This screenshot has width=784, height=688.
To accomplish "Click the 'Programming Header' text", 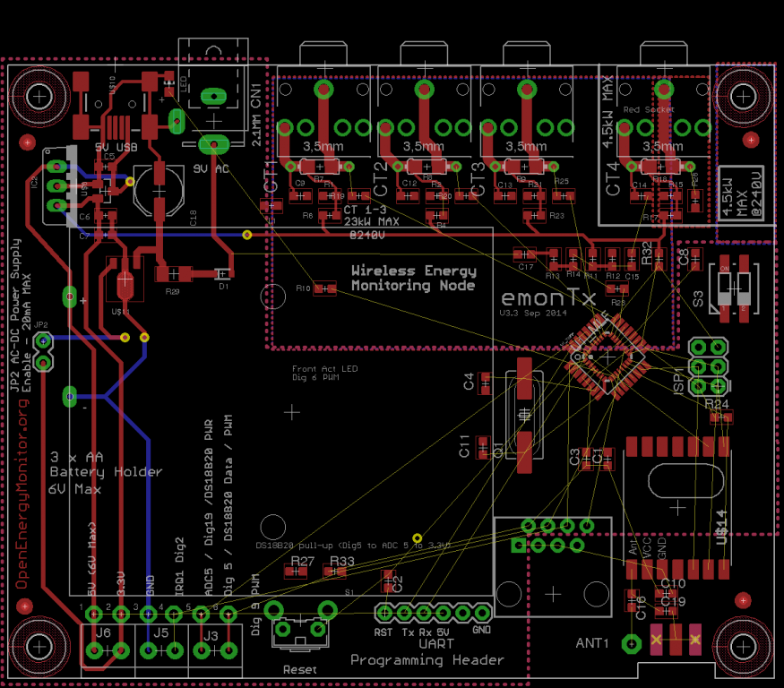I will [427, 660].
